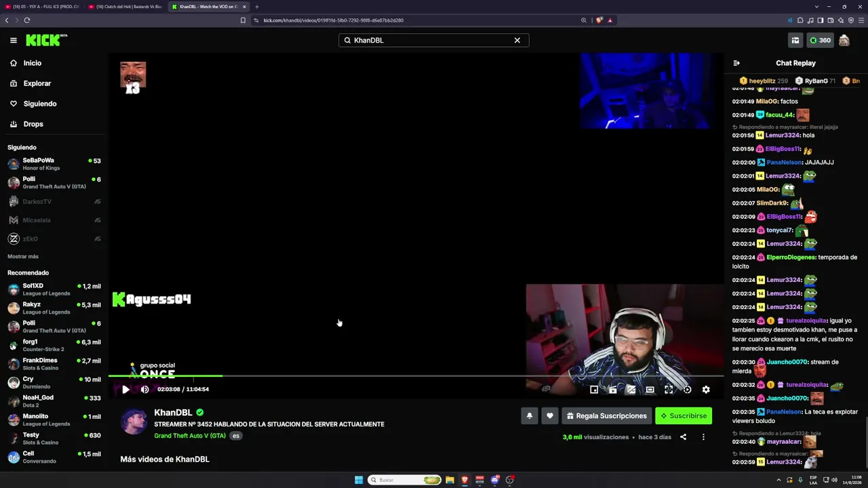Open more options three-dot menu
Screen dimensions: 868x488
(x=703, y=437)
